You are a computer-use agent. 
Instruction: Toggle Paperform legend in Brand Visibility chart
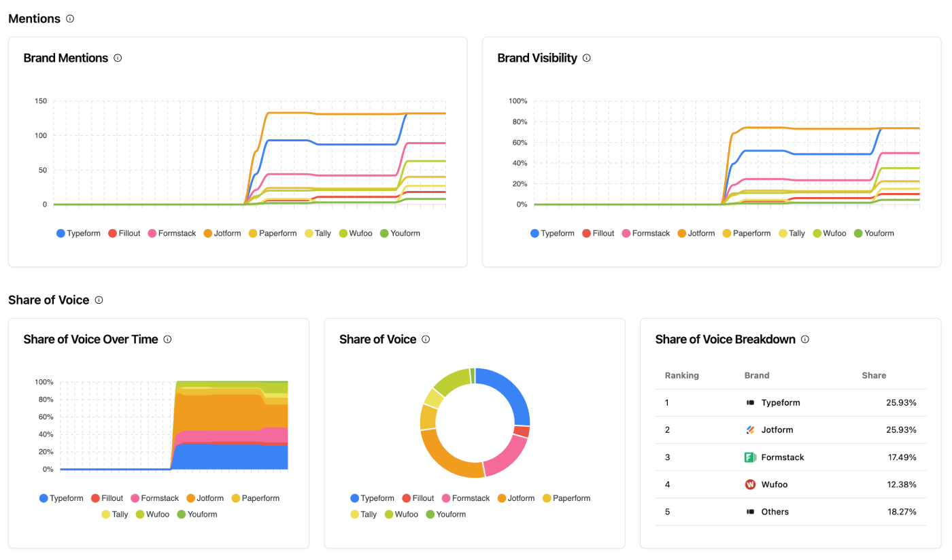746,234
